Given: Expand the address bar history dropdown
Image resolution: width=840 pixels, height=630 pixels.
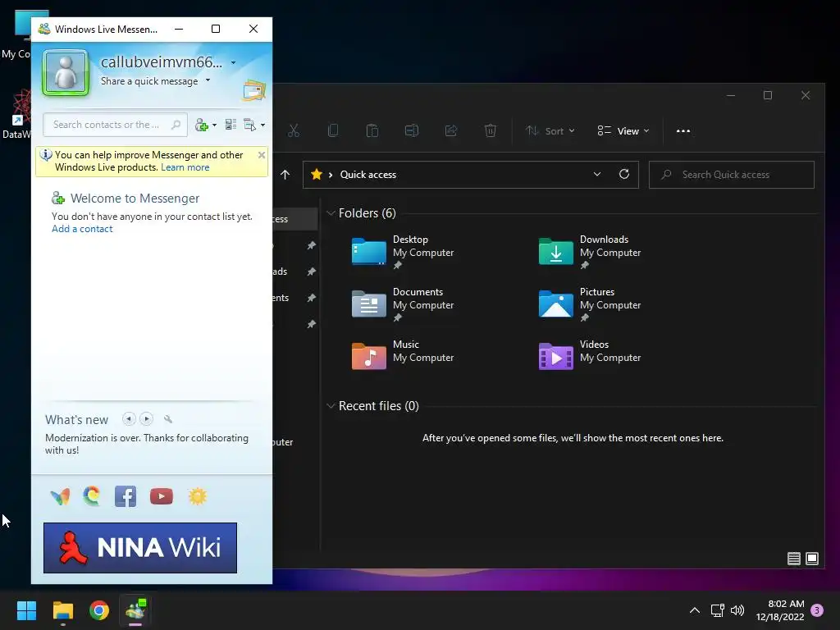Looking at the screenshot, I should click(597, 175).
